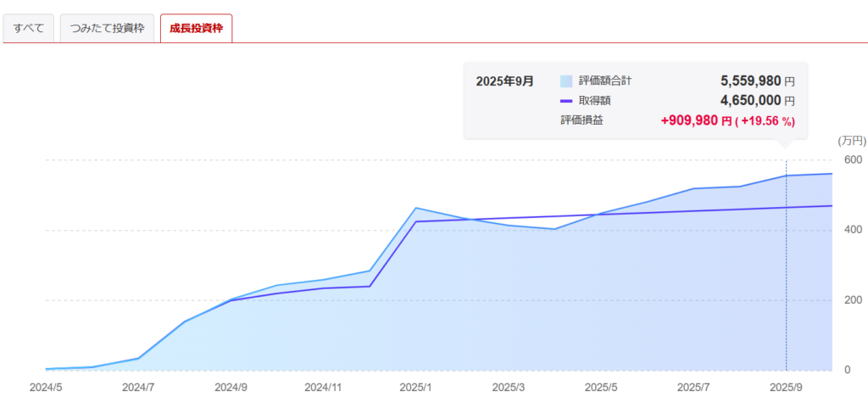Click the 2024/5 x-axis label
The image size is (868, 402).
click(x=46, y=387)
